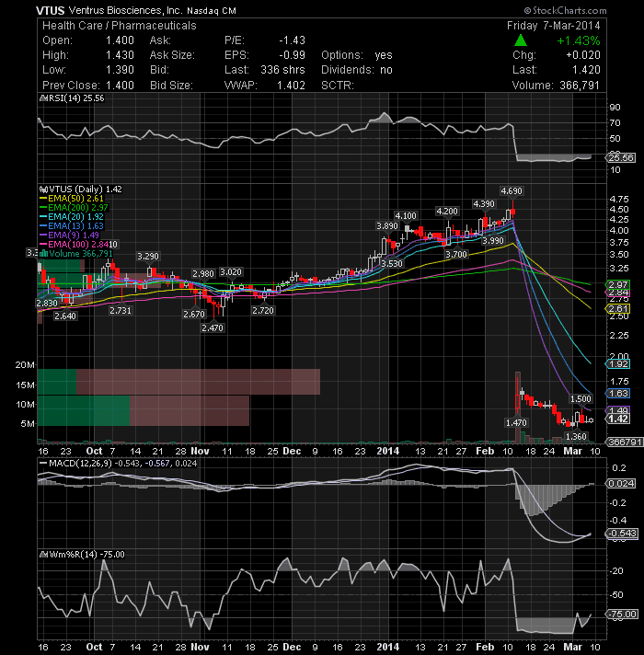This screenshot has width=644, height=655.
Task: Click the volume bars icon in legend
Action: point(43,254)
